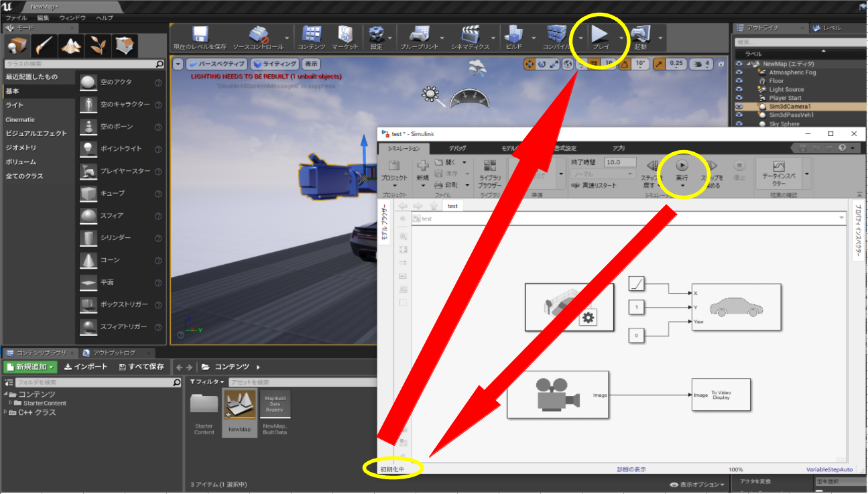Toggle scale snap icon in viewport
This screenshot has height=494, width=868.
point(660,64)
